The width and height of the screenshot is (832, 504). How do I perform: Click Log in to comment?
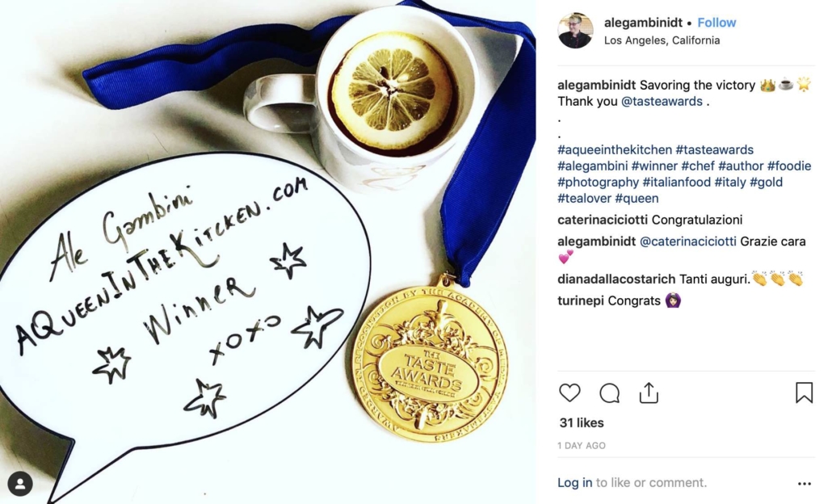[x=574, y=482]
